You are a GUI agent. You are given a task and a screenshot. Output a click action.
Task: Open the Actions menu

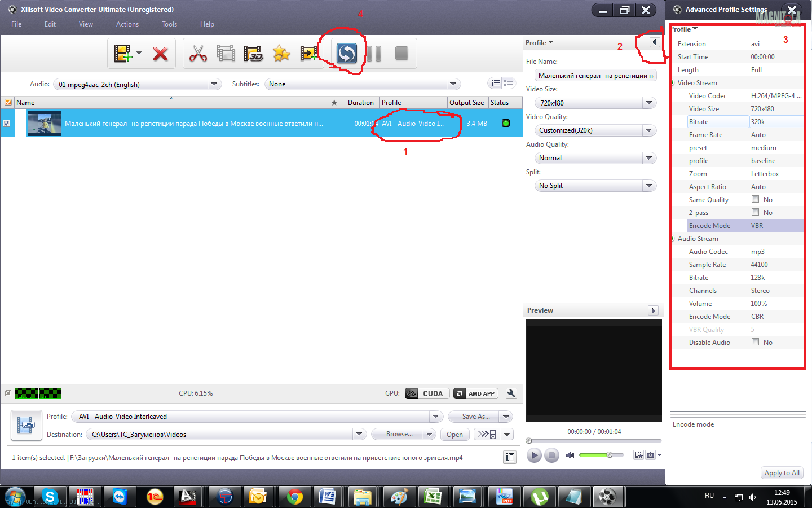click(x=127, y=24)
